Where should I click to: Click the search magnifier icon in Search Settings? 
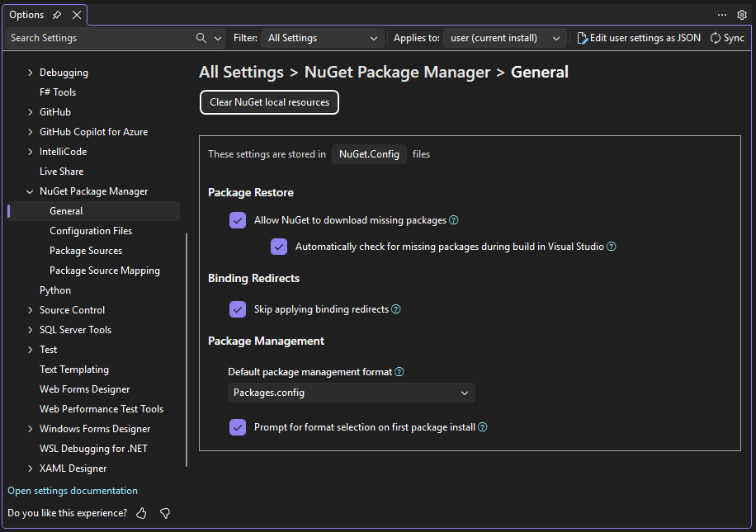point(200,37)
